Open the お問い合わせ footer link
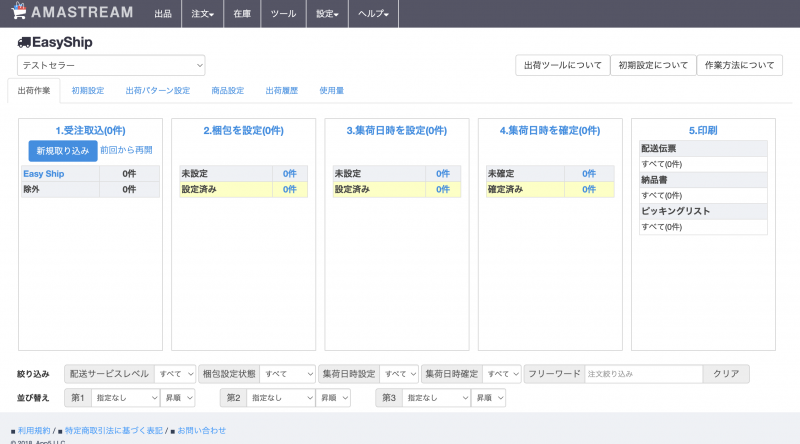This screenshot has height=444, width=800. tap(202, 431)
